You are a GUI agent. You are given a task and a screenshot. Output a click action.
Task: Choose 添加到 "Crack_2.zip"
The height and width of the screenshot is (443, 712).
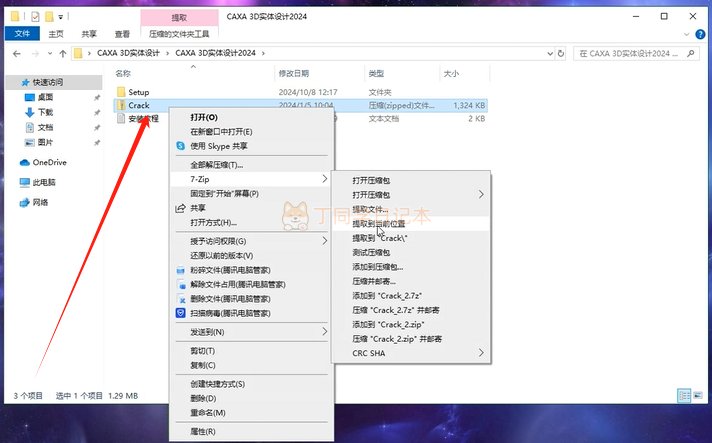tap(388, 325)
